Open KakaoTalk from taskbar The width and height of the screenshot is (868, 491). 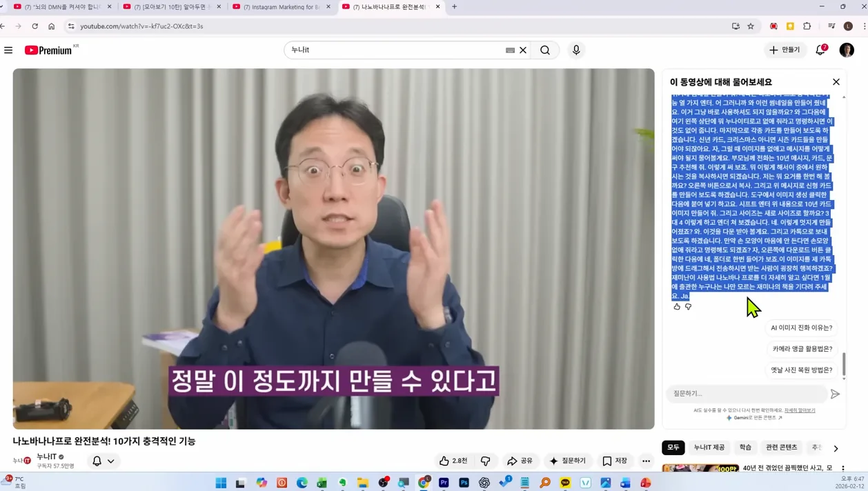565,483
